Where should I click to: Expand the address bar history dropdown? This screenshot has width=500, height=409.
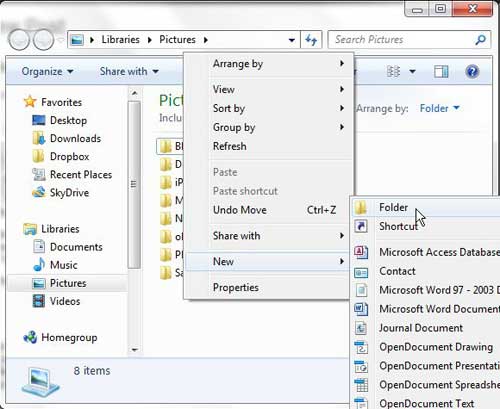tap(292, 40)
